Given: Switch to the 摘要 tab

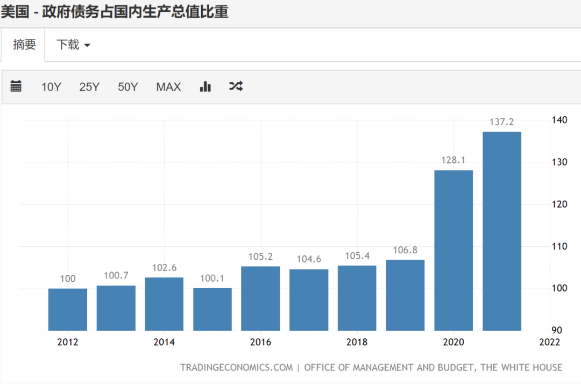Looking at the screenshot, I should 24,45.
